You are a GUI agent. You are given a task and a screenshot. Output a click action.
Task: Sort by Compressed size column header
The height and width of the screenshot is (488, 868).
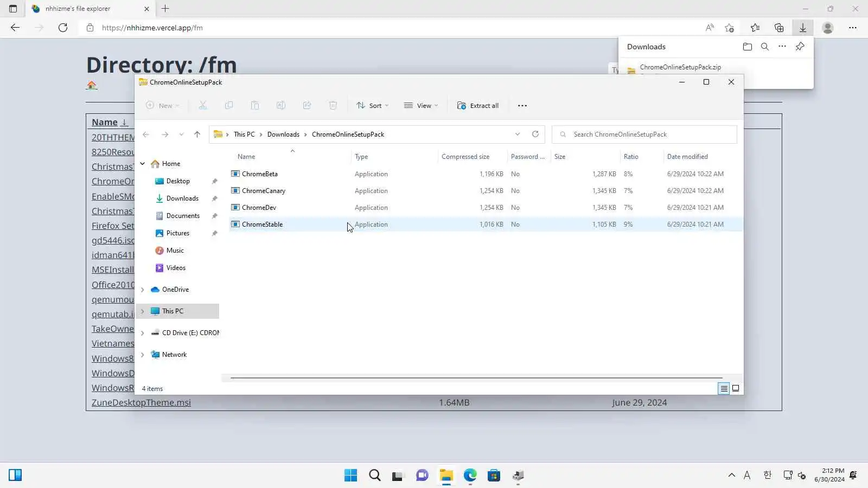(x=473, y=157)
